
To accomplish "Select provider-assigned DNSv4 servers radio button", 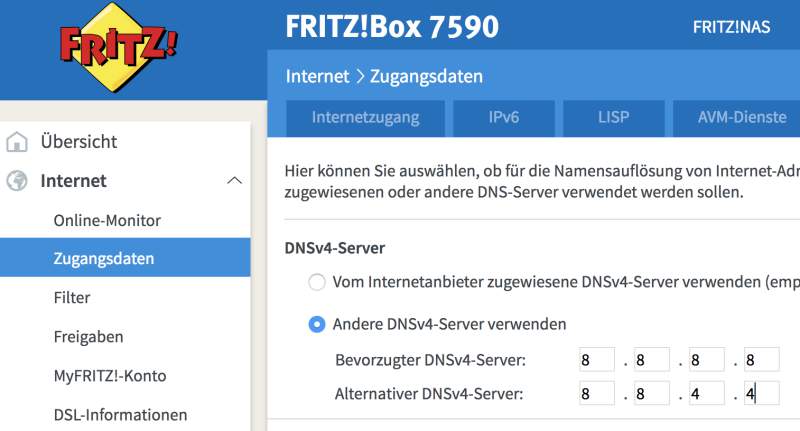I will tap(317, 282).
